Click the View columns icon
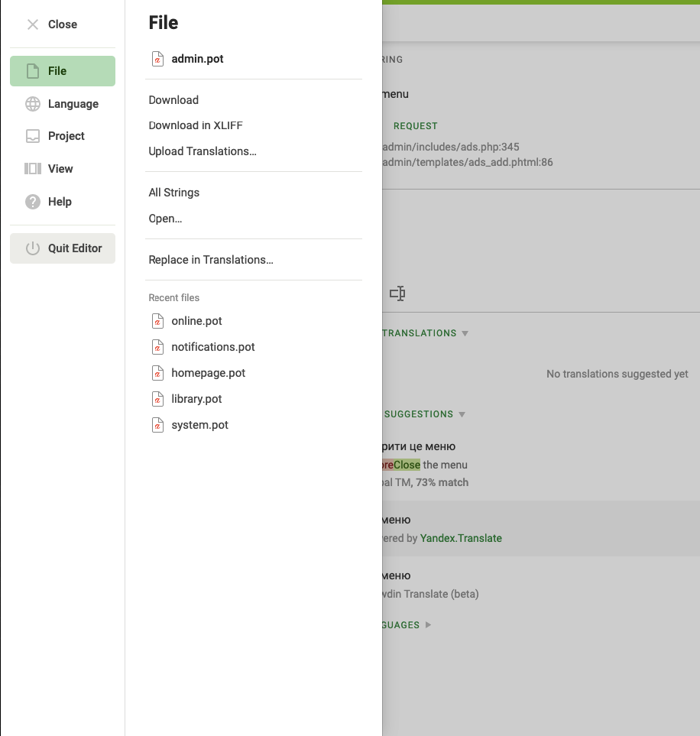This screenshot has height=736, width=700. tap(33, 169)
